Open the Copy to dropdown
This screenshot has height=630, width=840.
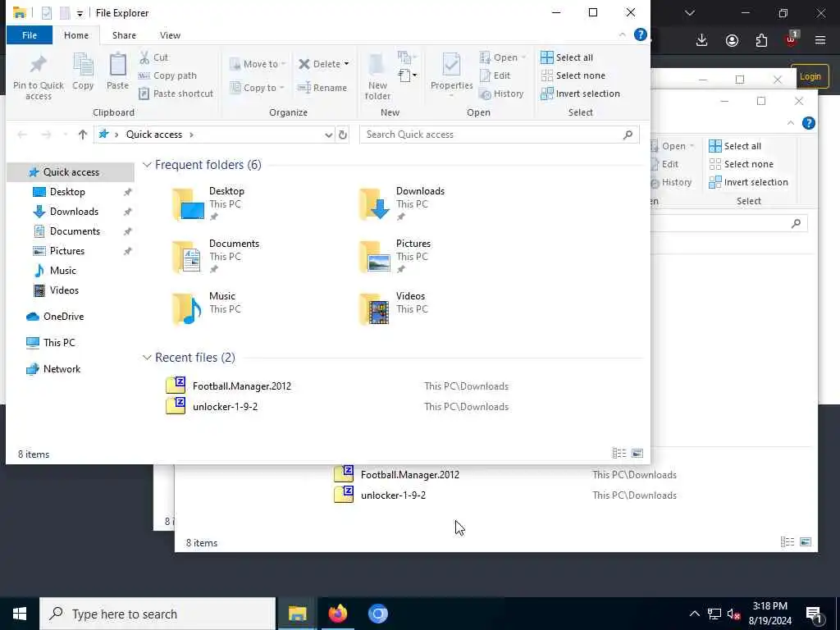click(258, 87)
